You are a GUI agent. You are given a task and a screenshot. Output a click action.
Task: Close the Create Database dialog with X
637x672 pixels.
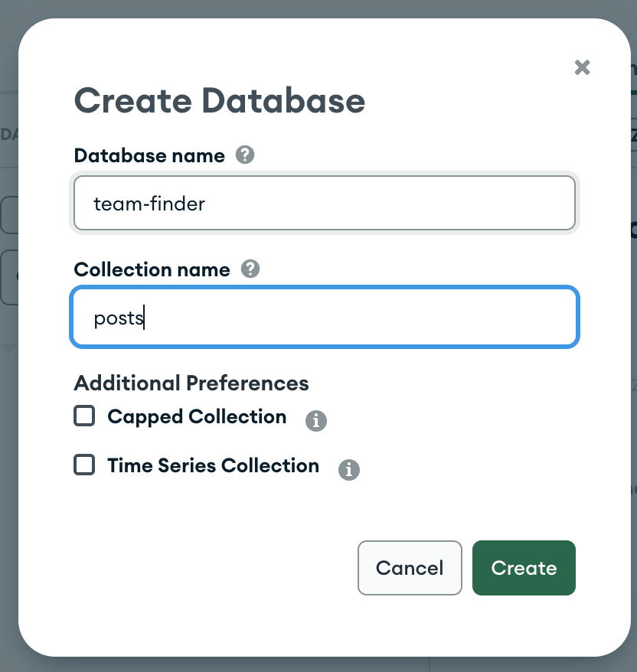point(582,67)
